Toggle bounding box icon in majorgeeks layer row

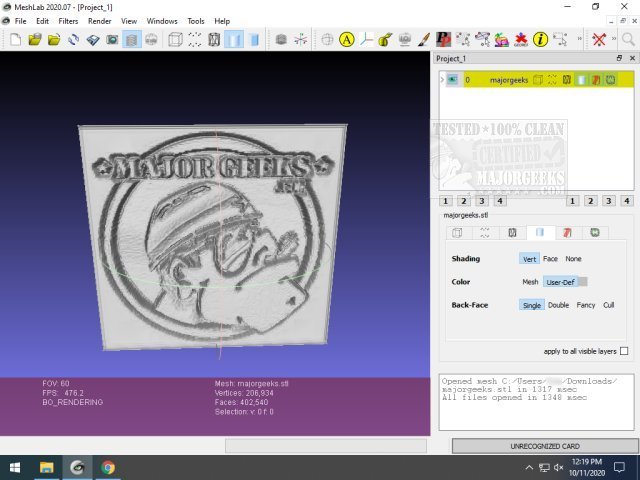point(538,80)
